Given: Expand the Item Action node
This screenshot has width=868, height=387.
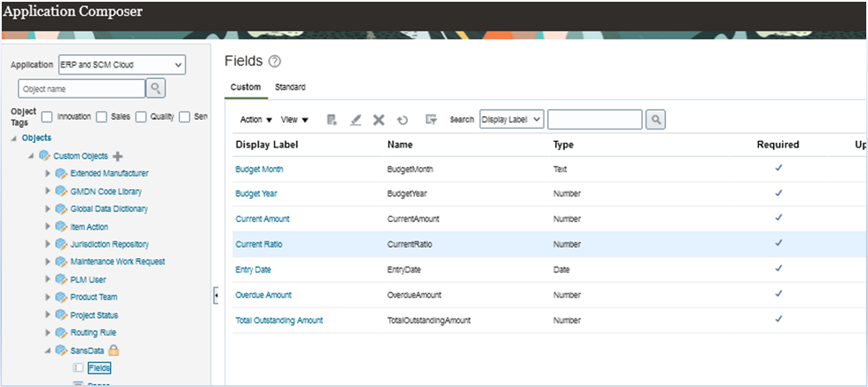Looking at the screenshot, I should [48, 226].
